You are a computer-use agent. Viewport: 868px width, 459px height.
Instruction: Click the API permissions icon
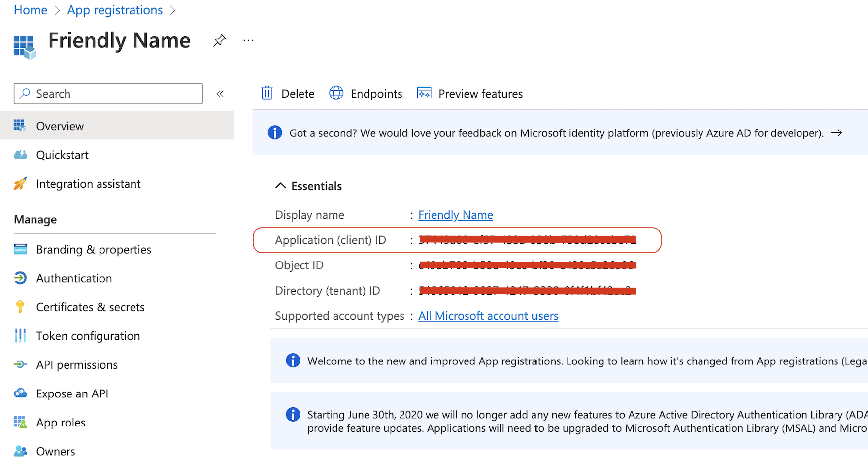[x=20, y=364]
